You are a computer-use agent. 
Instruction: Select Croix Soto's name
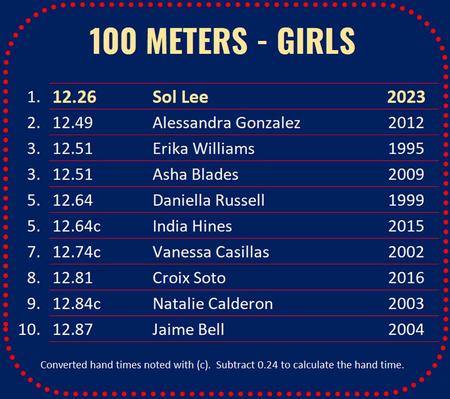[189, 278]
